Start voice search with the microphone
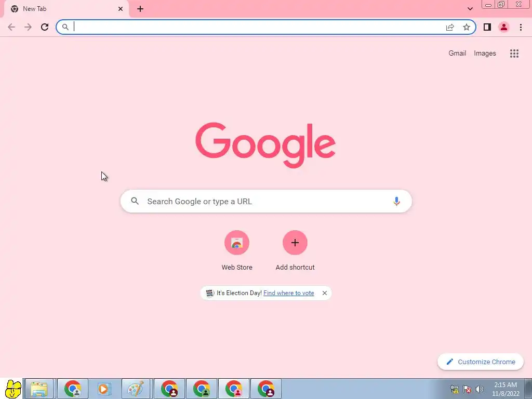The height and width of the screenshot is (399, 532). 396,201
